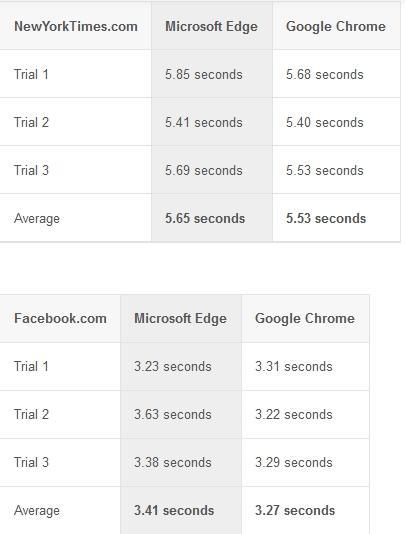Click bold 3.41 seconds average value

174,511
